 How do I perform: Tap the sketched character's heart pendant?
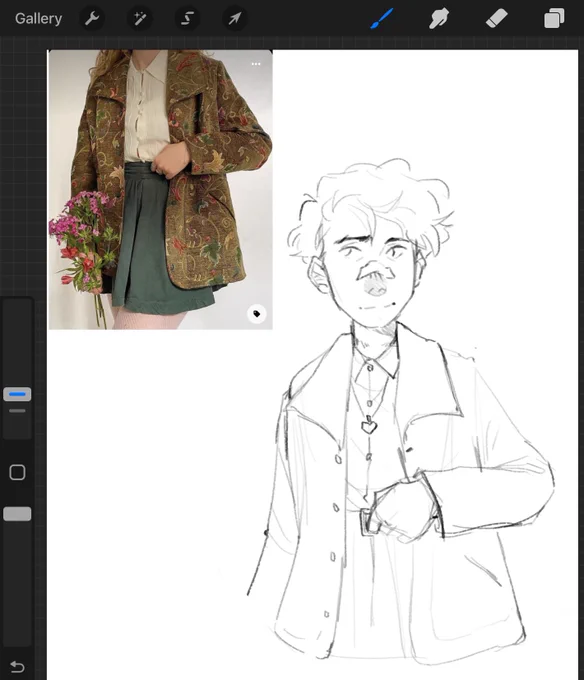pos(369,426)
